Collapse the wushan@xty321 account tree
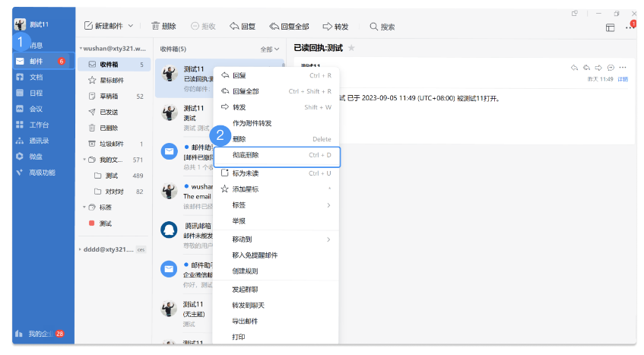 (x=81, y=49)
